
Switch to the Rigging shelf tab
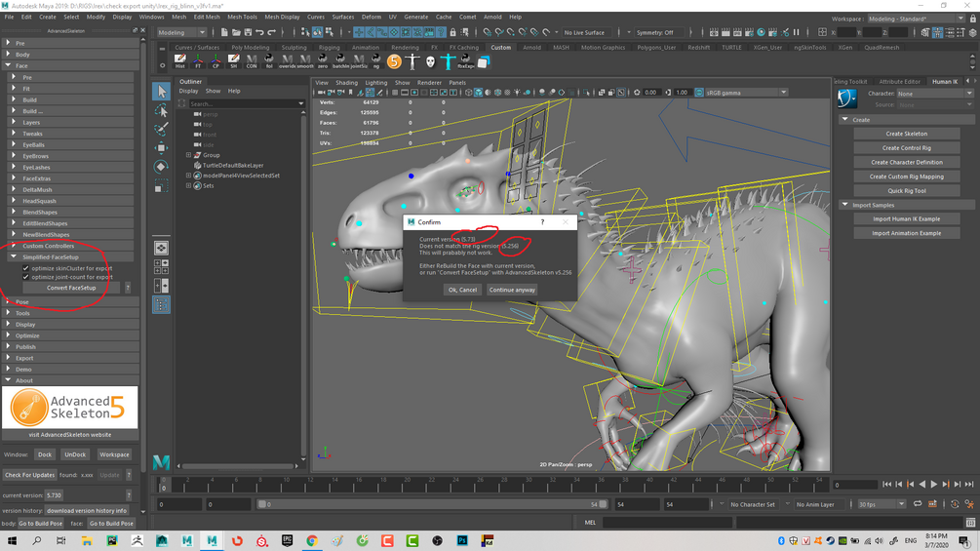click(329, 47)
